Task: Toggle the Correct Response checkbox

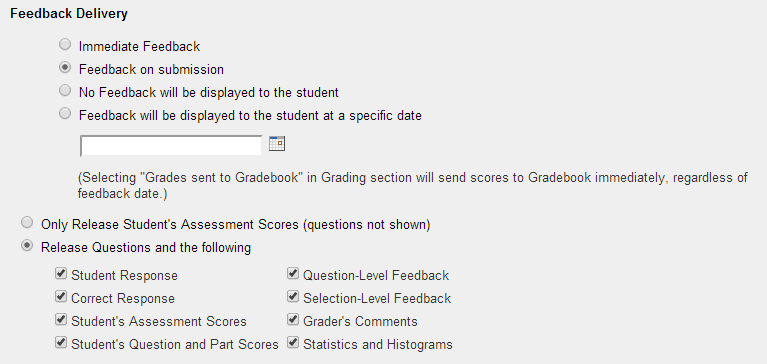Action: [x=61, y=296]
